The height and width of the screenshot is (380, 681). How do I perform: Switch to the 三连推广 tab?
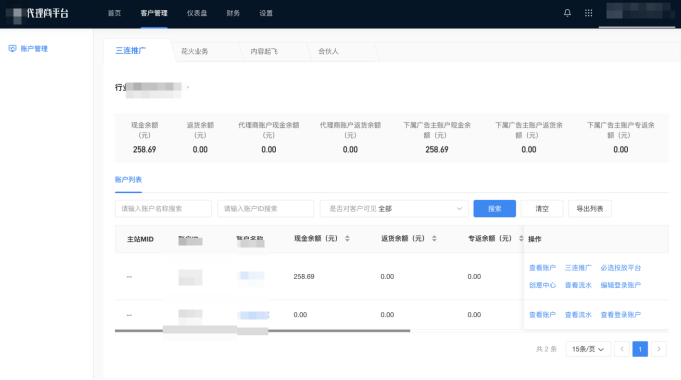131,50
